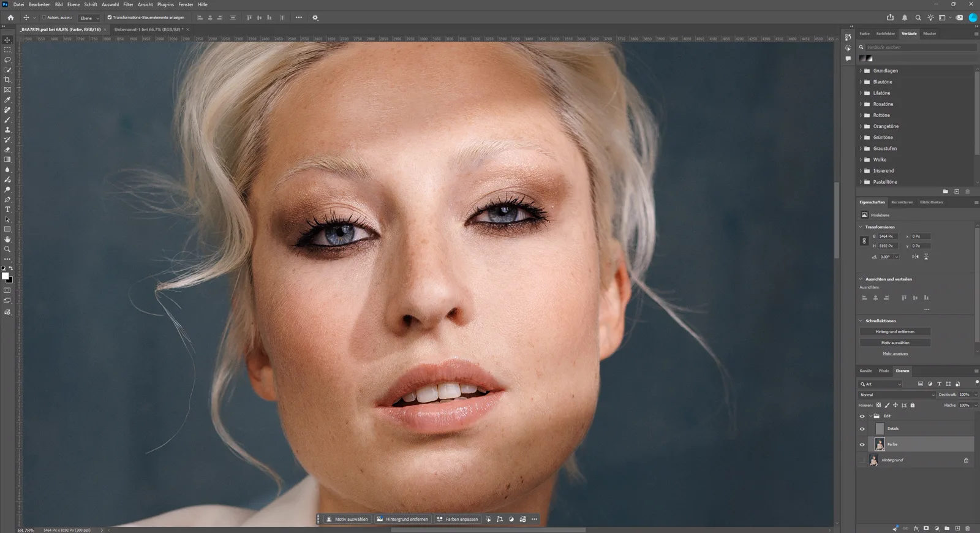Toggle the Autom. ausw. checkbox
The height and width of the screenshot is (533, 980).
[x=44, y=18]
